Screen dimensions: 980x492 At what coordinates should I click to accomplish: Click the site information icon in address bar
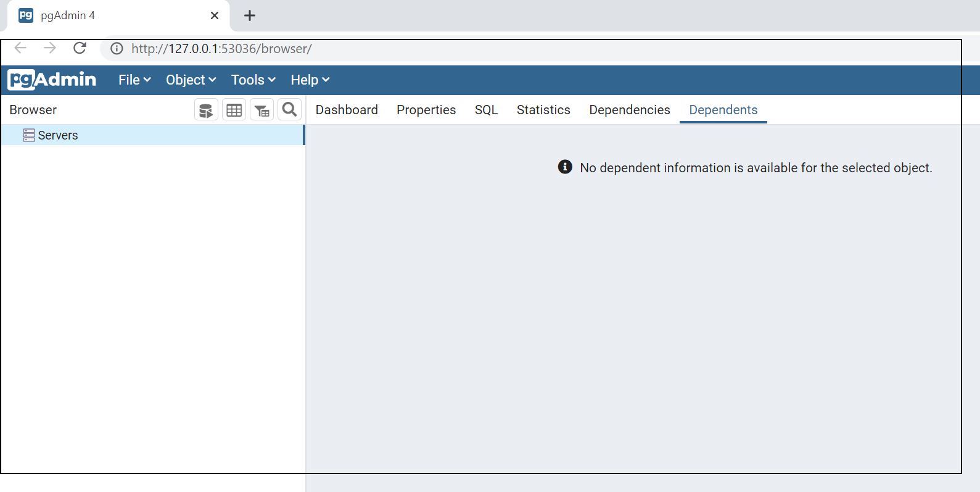(x=117, y=49)
